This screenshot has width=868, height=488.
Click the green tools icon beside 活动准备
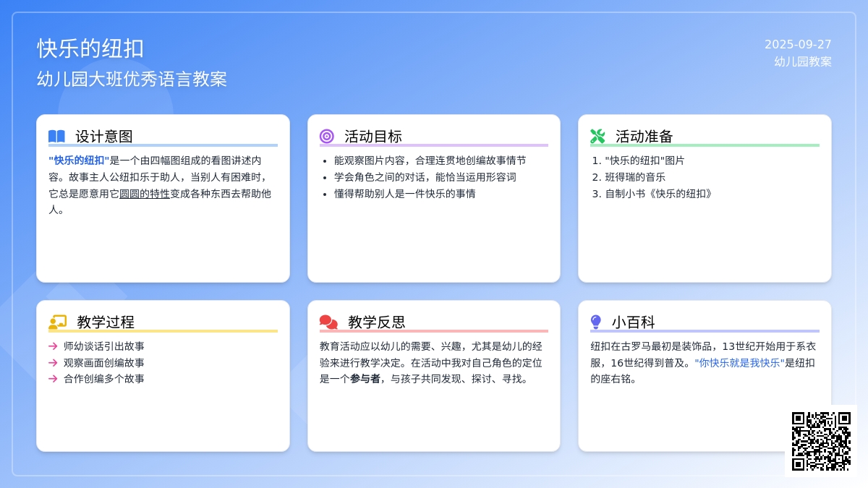[597, 136]
